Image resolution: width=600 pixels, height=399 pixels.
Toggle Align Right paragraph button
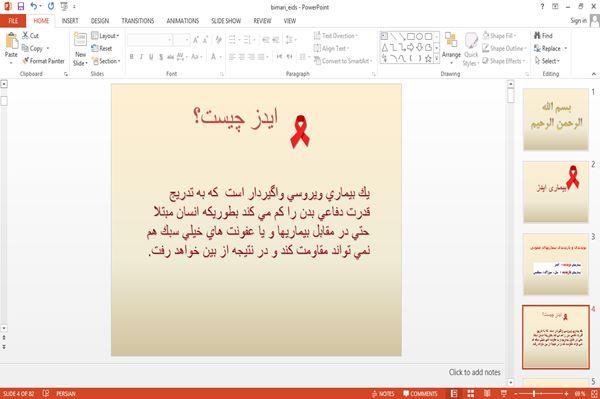point(251,57)
